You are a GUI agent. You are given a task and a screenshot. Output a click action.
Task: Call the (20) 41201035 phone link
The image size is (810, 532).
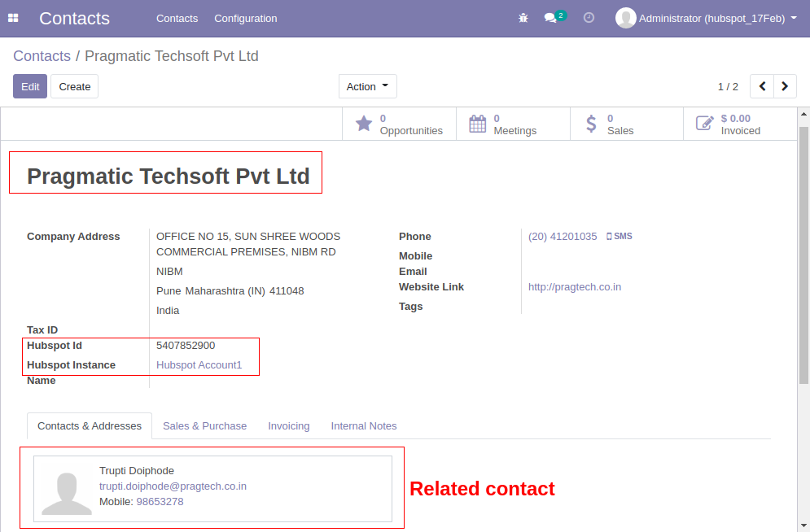(563, 237)
